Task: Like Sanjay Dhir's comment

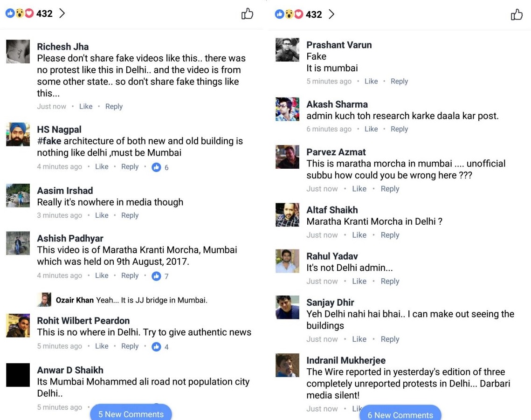Action: point(359,339)
